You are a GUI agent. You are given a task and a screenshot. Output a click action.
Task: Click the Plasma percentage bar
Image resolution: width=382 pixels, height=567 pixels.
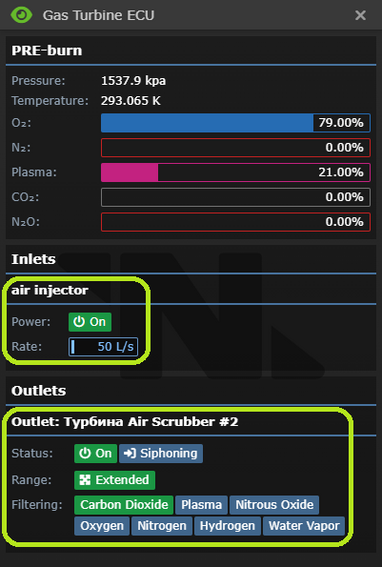(x=236, y=172)
